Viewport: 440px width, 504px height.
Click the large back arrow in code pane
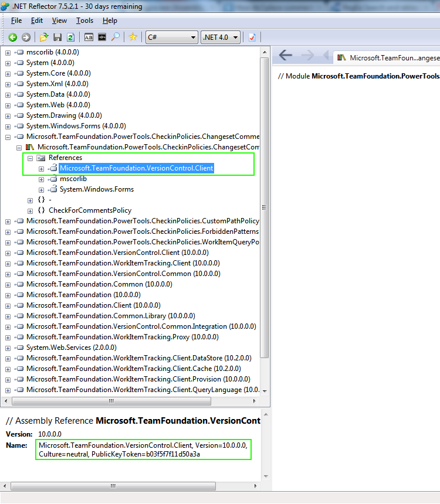(286, 55)
